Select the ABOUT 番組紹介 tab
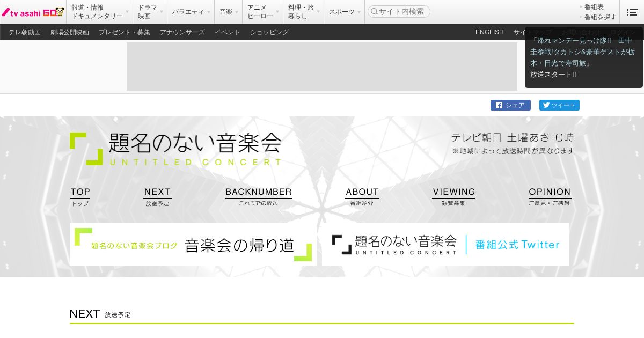The height and width of the screenshot is (338, 644). tap(362, 197)
